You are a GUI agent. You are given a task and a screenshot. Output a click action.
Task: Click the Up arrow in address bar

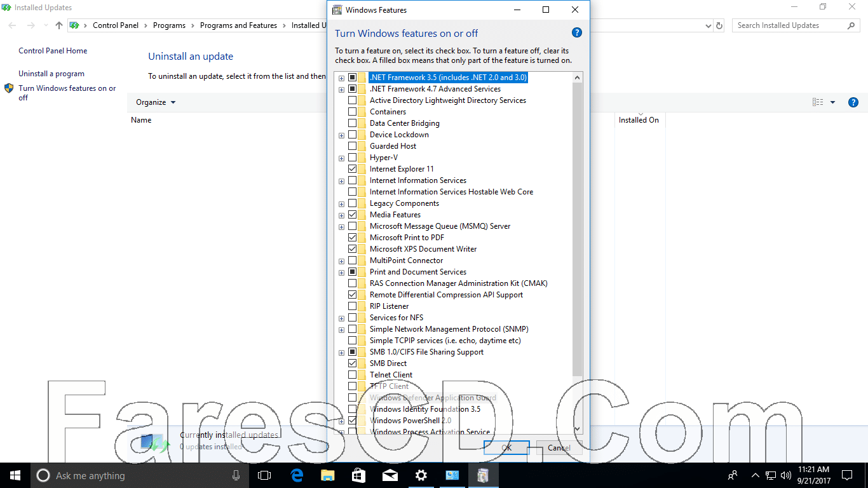click(x=59, y=25)
